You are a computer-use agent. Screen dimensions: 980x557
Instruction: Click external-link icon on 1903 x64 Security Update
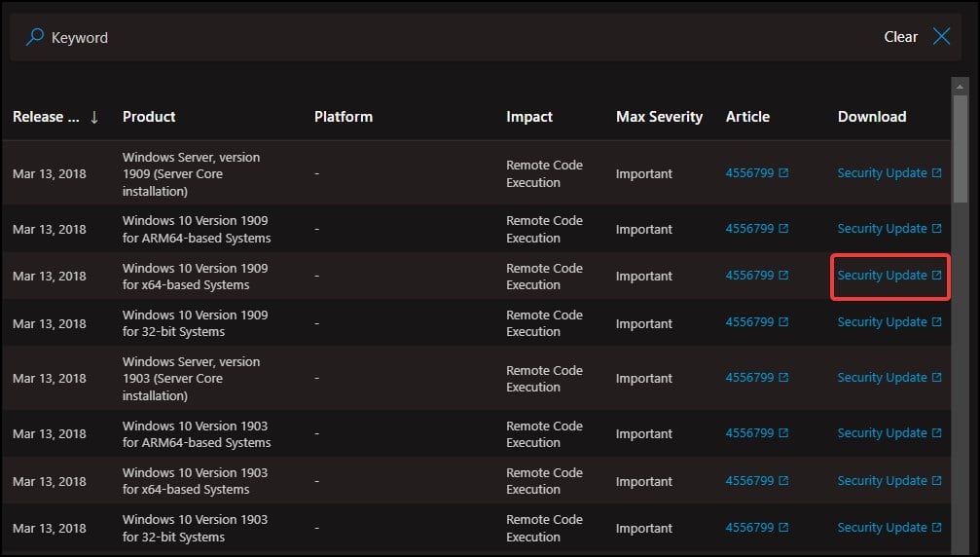coord(936,480)
